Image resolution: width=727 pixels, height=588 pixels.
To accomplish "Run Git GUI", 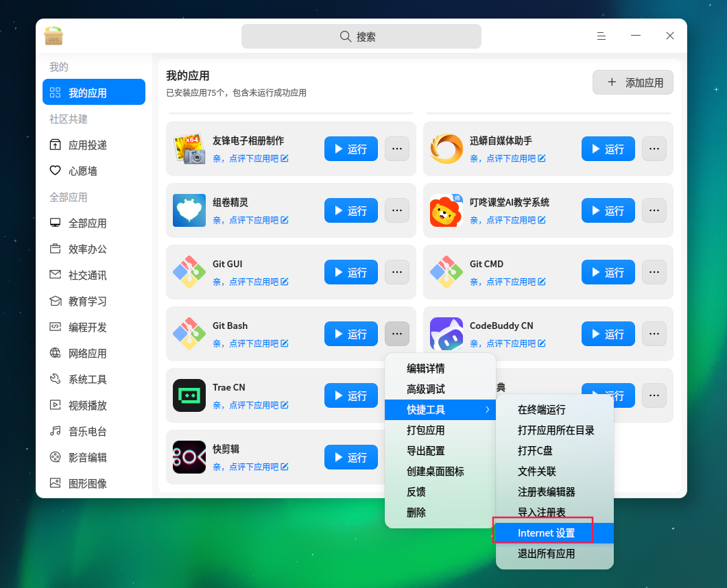I will (351, 272).
